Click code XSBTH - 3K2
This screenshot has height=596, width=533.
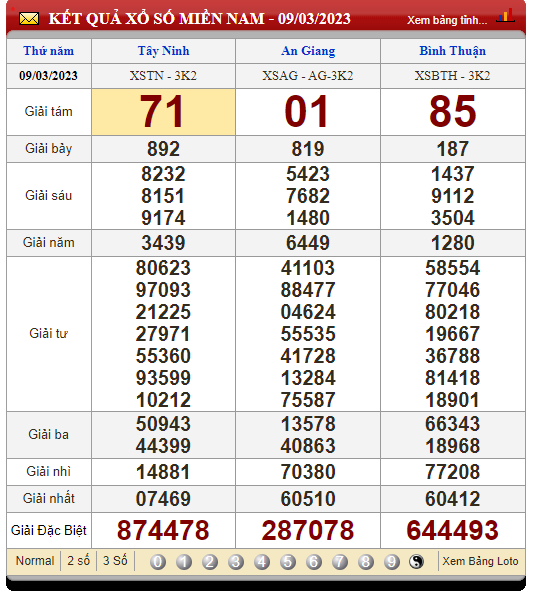click(452, 76)
